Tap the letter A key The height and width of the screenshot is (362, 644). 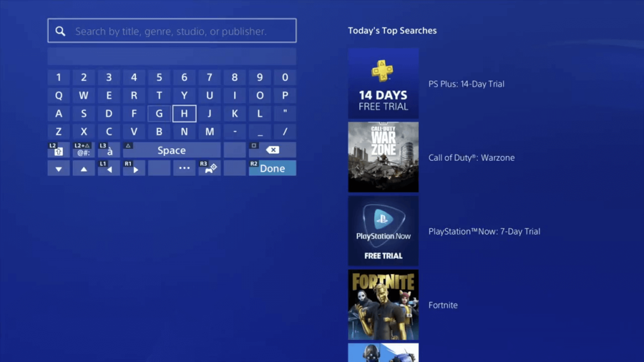point(58,114)
